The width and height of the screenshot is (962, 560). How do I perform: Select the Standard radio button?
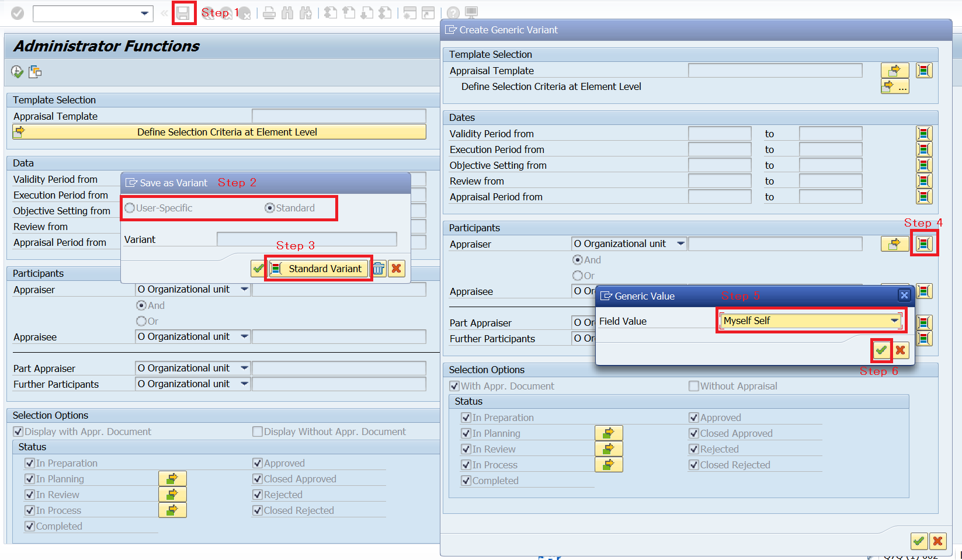click(270, 208)
